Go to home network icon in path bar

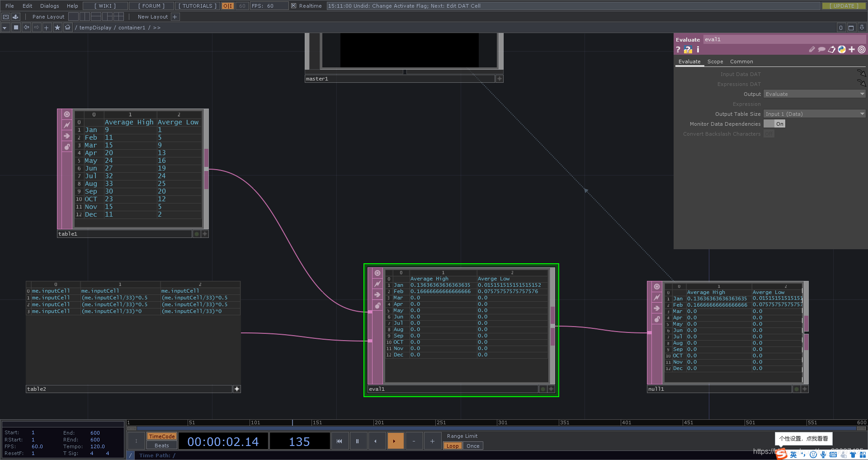click(x=68, y=28)
